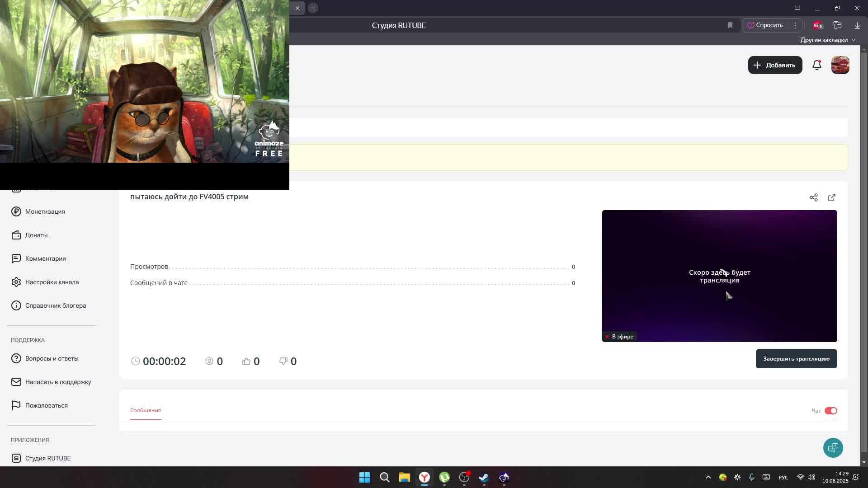This screenshot has width=868, height=488.
Task: Click the Завершить трансляцию button
Action: click(796, 359)
